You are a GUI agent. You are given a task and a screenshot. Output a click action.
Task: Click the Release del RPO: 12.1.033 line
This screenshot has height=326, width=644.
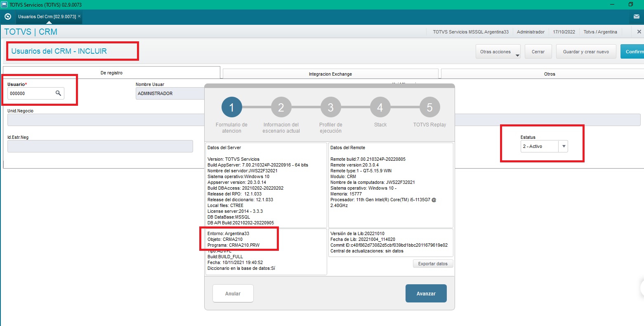[234, 194]
